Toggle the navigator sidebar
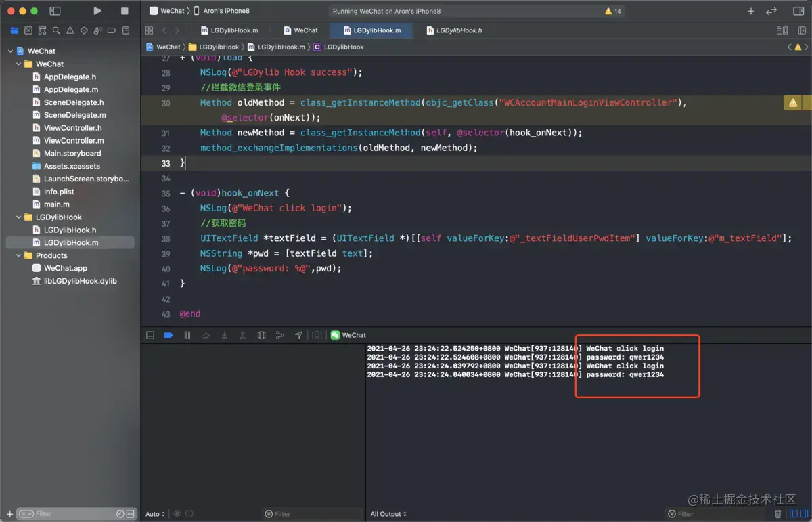 (x=55, y=11)
